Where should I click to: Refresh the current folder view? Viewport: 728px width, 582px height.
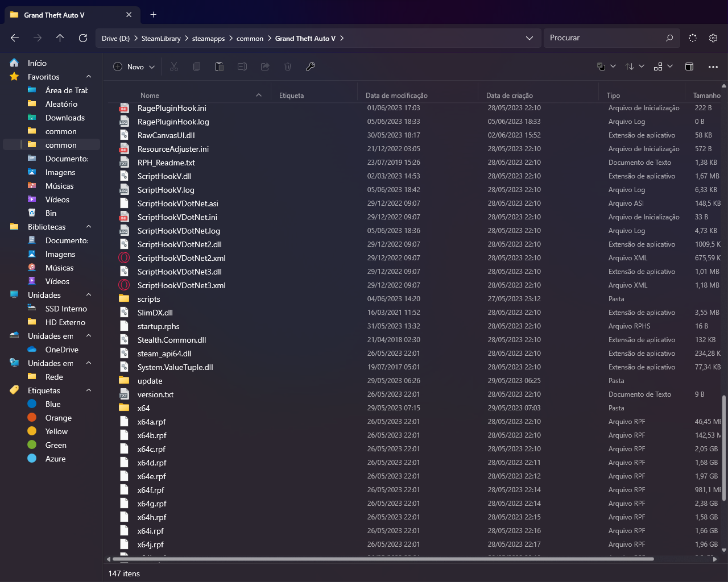tap(83, 38)
